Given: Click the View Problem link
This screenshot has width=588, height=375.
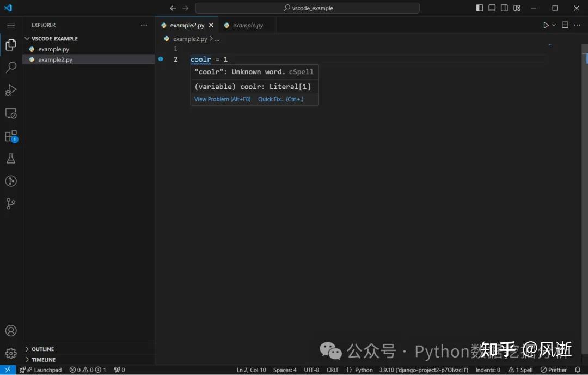Looking at the screenshot, I should pyautogui.click(x=222, y=99).
